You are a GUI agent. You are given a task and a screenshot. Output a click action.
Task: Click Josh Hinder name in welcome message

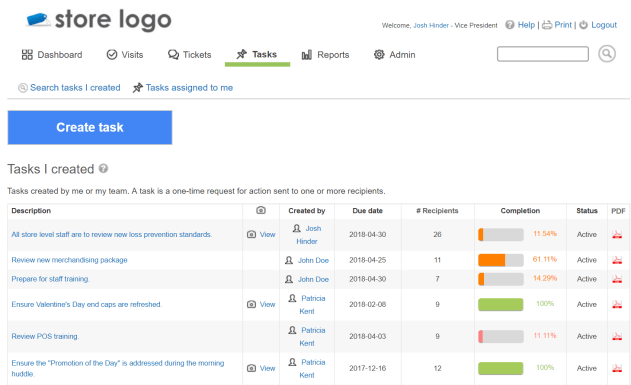pos(431,25)
